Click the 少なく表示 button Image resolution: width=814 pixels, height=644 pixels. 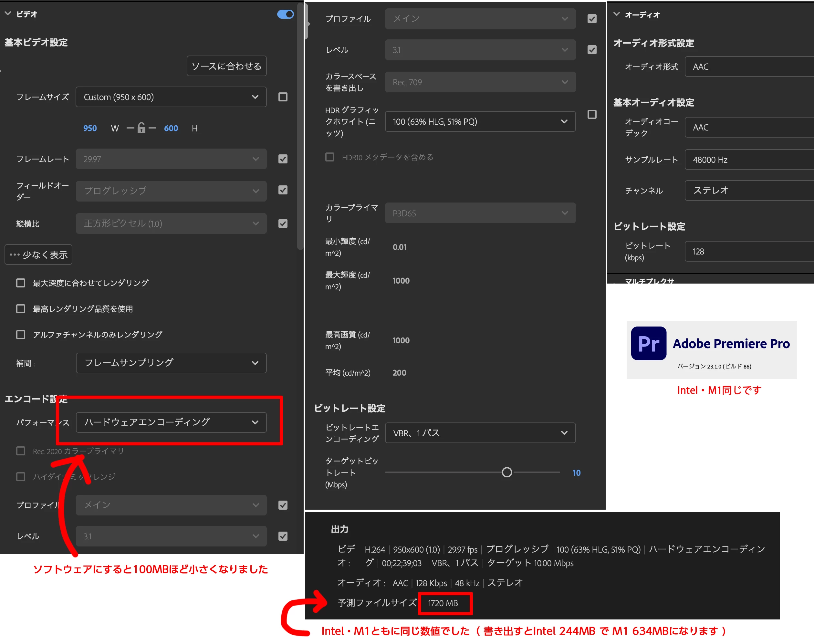[x=39, y=254]
